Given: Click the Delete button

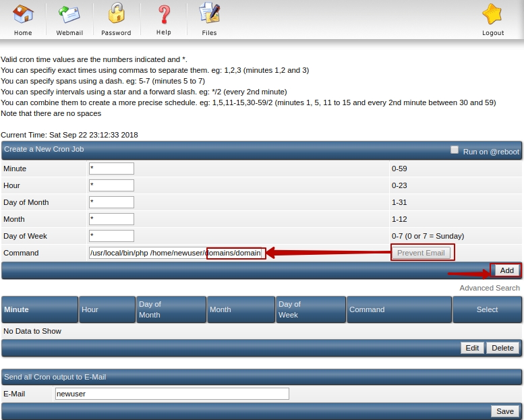Looking at the screenshot, I should [x=502, y=348].
